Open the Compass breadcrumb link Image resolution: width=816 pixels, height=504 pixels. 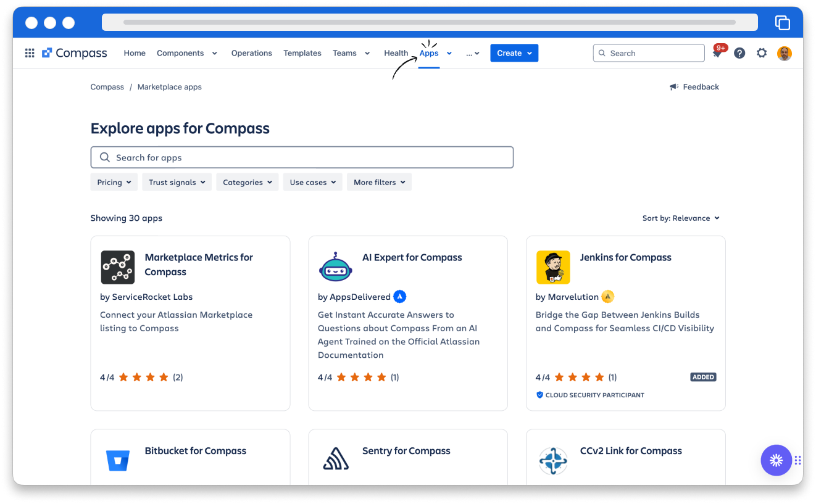coord(107,87)
